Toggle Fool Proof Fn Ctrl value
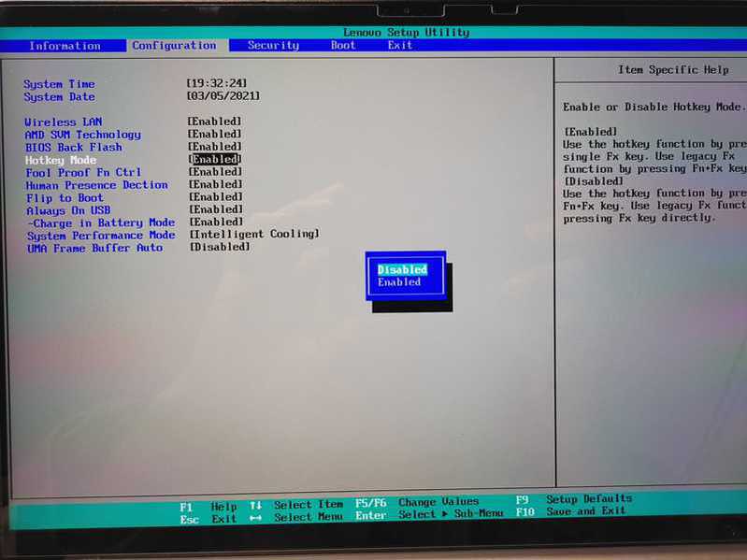747x560 pixels. [215, 171]
